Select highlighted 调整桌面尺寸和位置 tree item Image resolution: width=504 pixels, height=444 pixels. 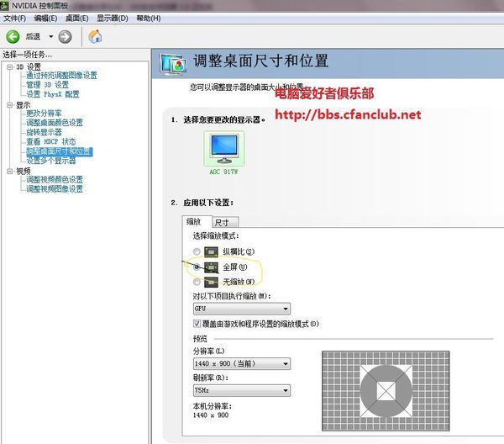pyautogui.click(x=60, y=151)
